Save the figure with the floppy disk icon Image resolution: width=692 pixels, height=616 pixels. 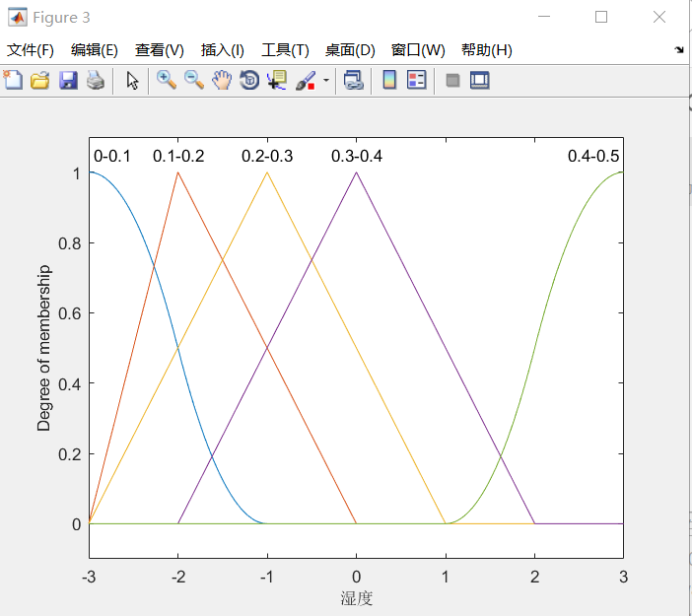[x=68, y=80]
